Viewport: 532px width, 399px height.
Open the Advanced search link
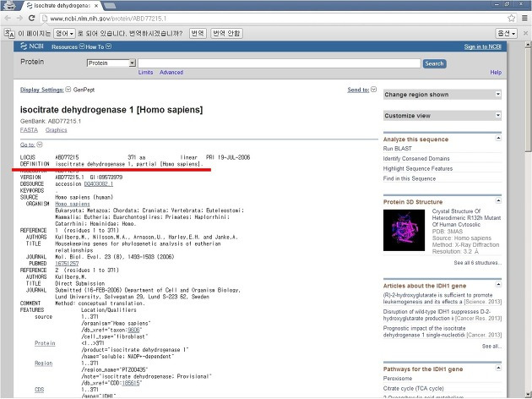[x=171, y=73]
